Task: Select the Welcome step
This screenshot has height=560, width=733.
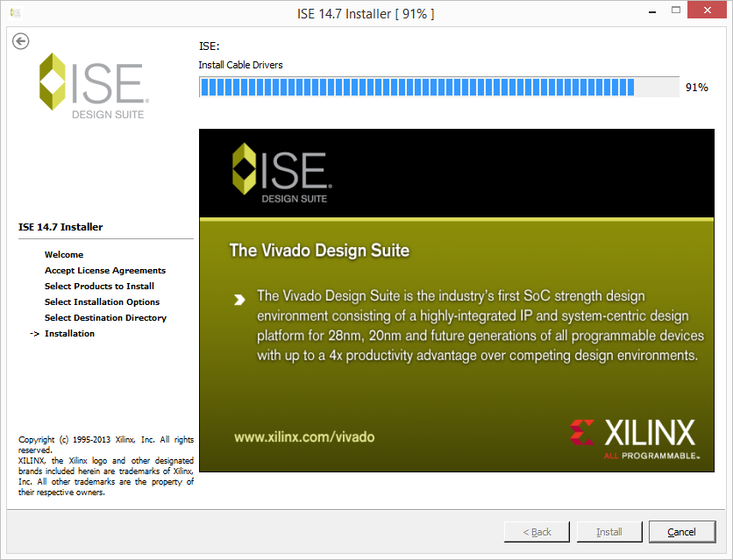Action: tap(64, 254)
